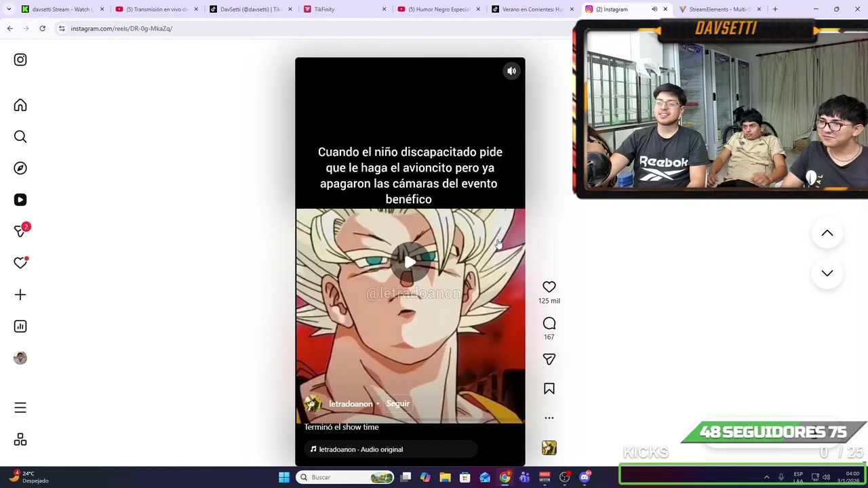Open a new browser tab
868x488 pixels.
[x=775, y=9]
